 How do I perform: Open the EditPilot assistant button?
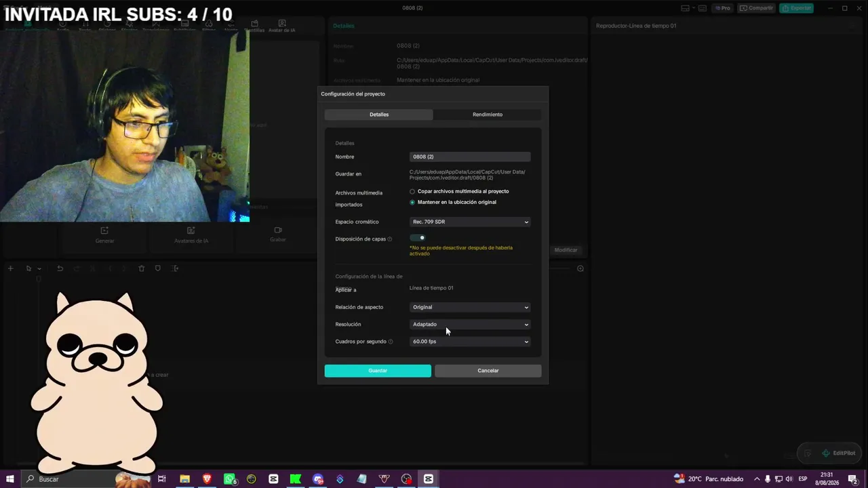pos(838,453)
